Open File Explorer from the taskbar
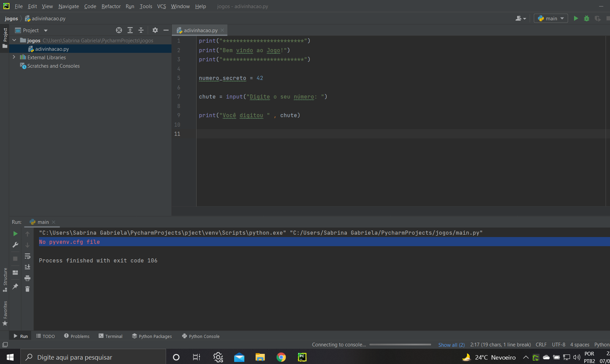Viewport: 610px width, 364px height. coord(260,357)
